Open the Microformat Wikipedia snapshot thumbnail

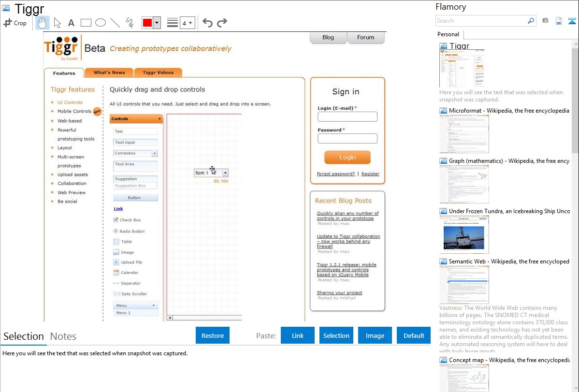tap(464, 134)
